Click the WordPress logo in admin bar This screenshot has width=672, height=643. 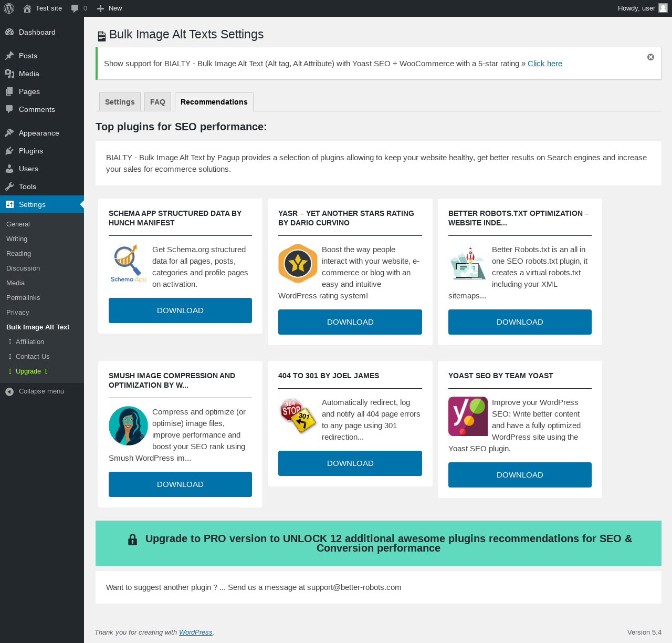(9, 8)
